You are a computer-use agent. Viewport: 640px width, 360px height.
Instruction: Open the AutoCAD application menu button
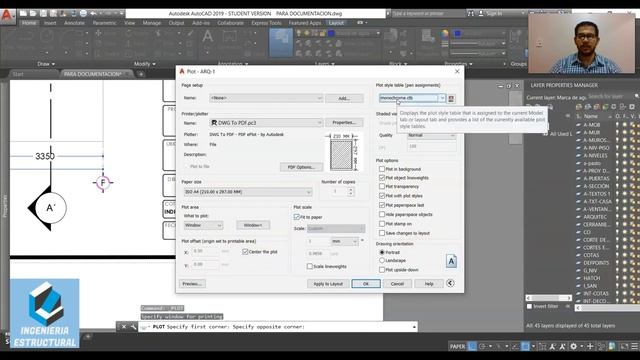pos(7,16)
